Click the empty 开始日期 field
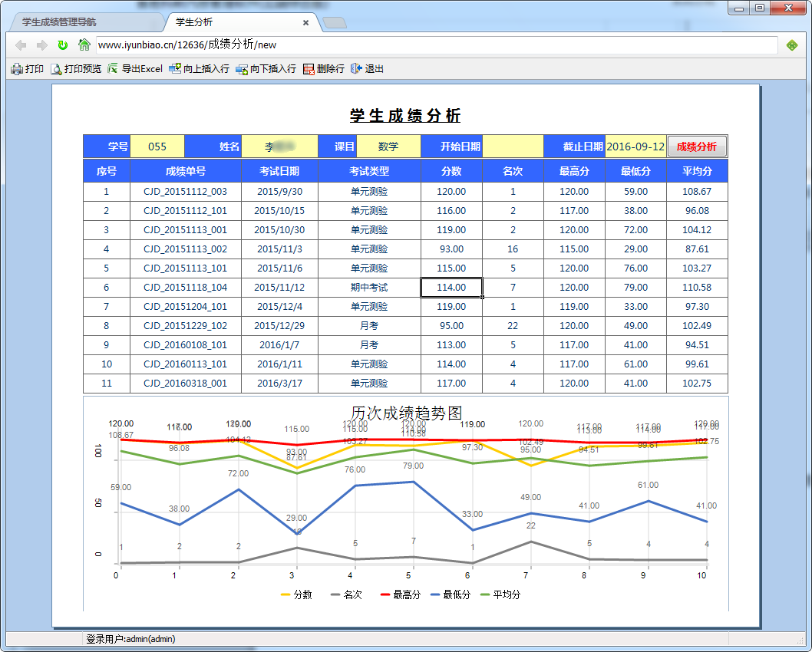 [x=513, y=147]
